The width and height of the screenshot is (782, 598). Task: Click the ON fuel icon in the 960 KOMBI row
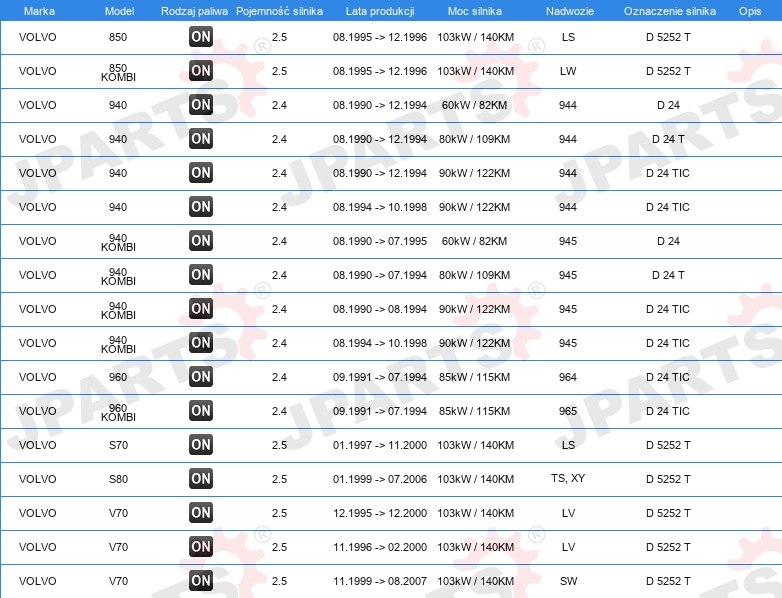(201, 411)
